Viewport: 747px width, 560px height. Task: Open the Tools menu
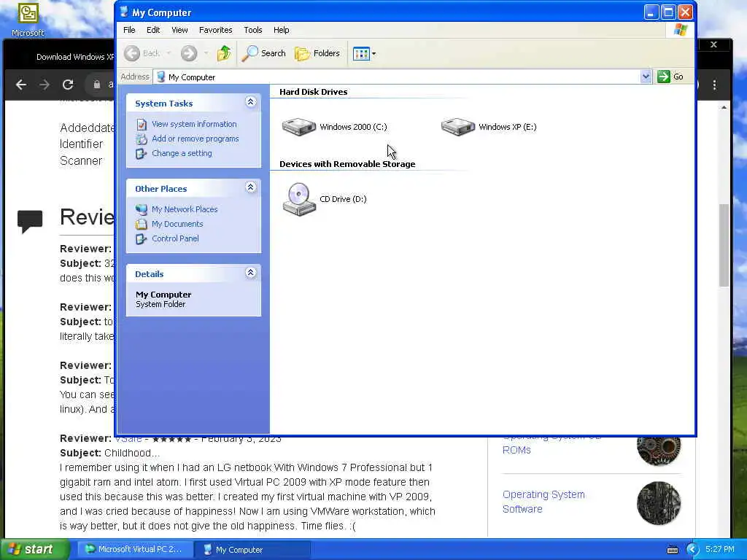[x=253, y=30]
